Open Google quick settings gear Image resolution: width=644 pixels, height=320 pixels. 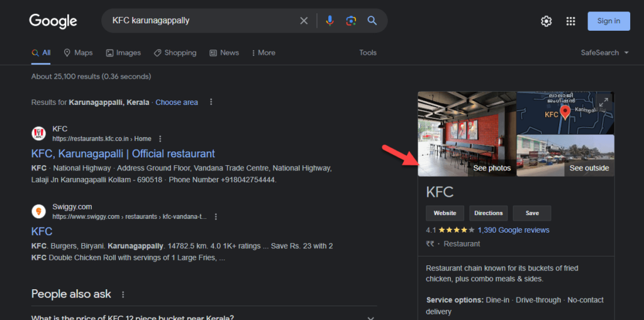point(546,21)
